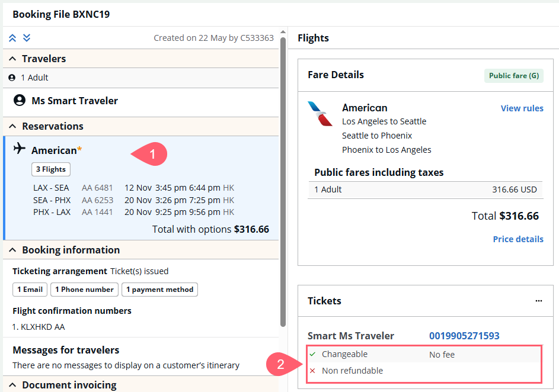Click 1 Adult 316.66 USD fare row

tap(425, 189)
